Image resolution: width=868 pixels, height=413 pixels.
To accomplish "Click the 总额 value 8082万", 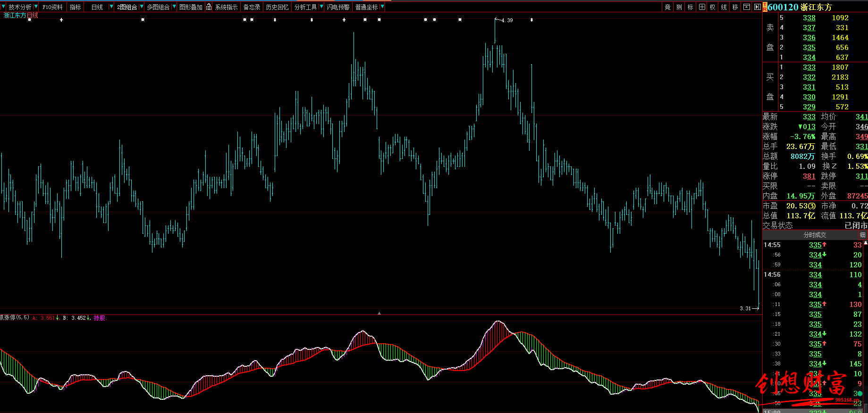I will click(802, 157).
